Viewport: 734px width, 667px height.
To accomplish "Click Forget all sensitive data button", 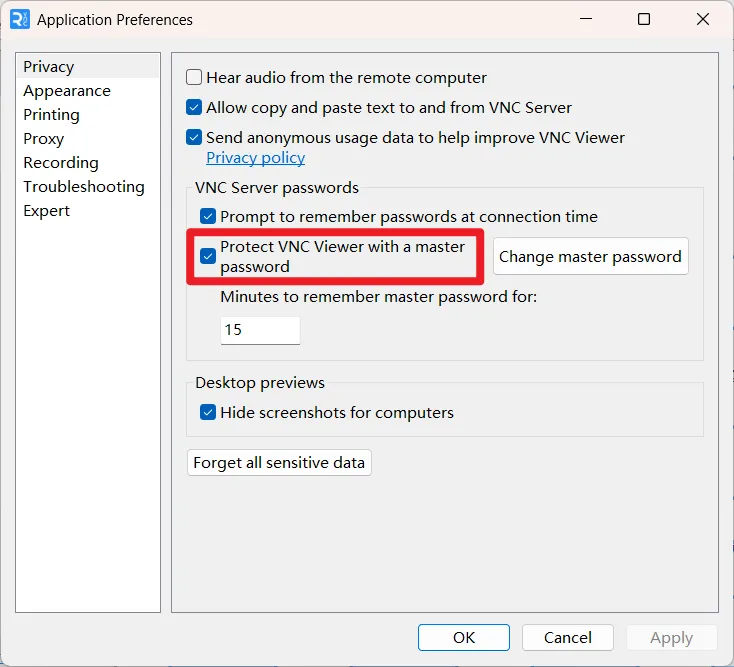I will pyautogui.click(x=279, y=462).
